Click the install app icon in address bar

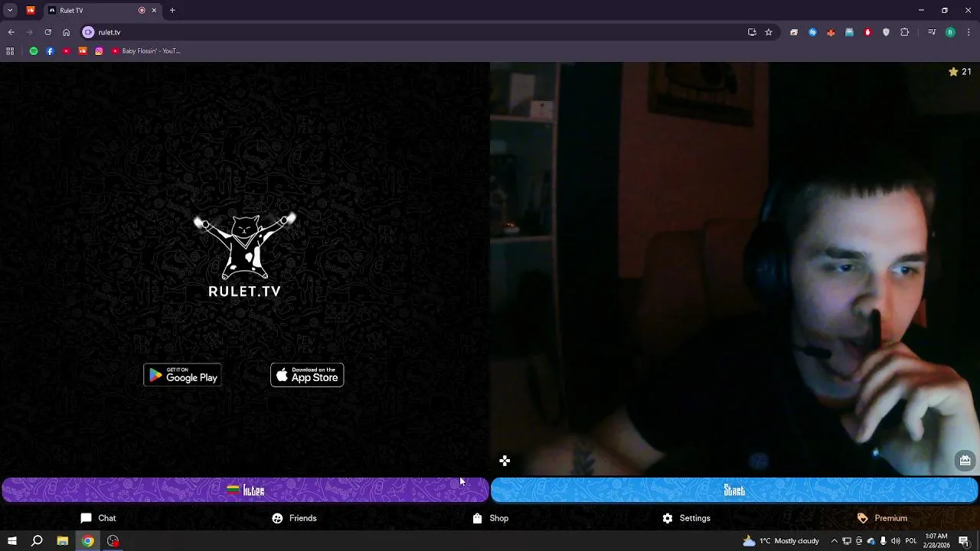[752, 32]
